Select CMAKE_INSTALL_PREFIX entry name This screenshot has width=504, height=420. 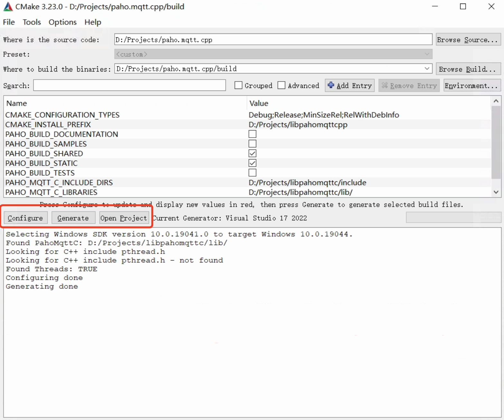pos(48,124)
